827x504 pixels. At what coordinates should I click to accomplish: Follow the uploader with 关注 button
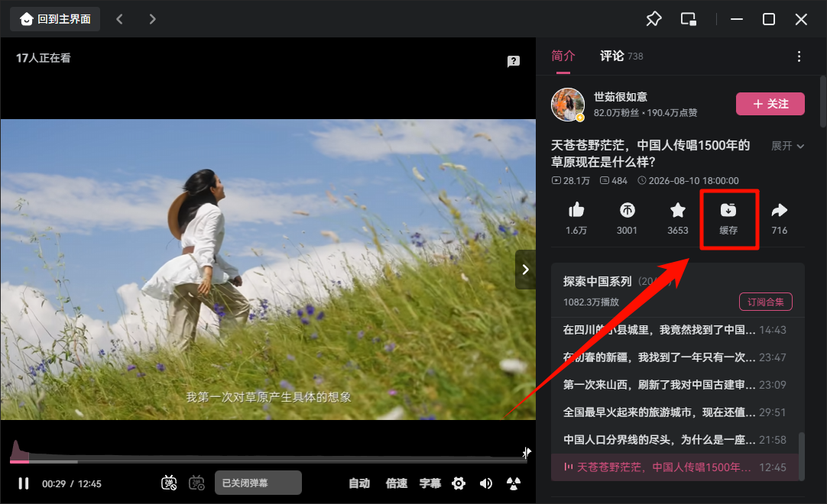coord(770,104)
